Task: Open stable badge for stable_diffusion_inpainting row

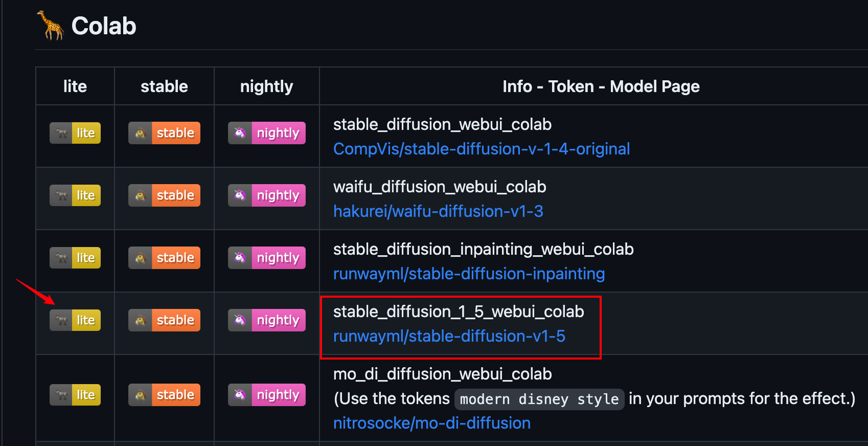Action: (x=164, y=258)
